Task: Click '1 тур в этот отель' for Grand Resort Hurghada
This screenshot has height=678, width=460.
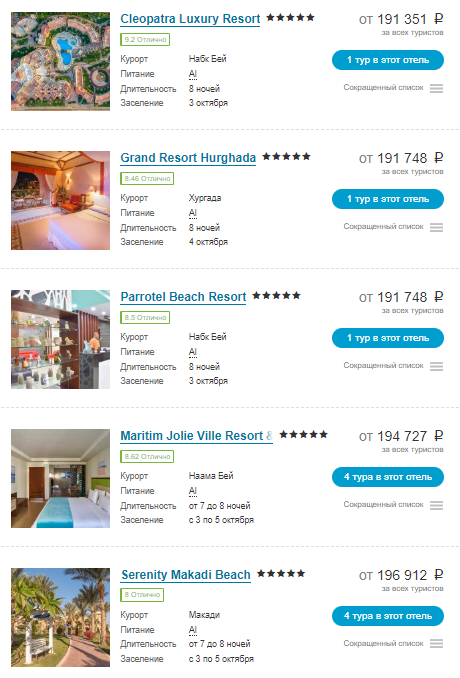Action: point(388,199)
